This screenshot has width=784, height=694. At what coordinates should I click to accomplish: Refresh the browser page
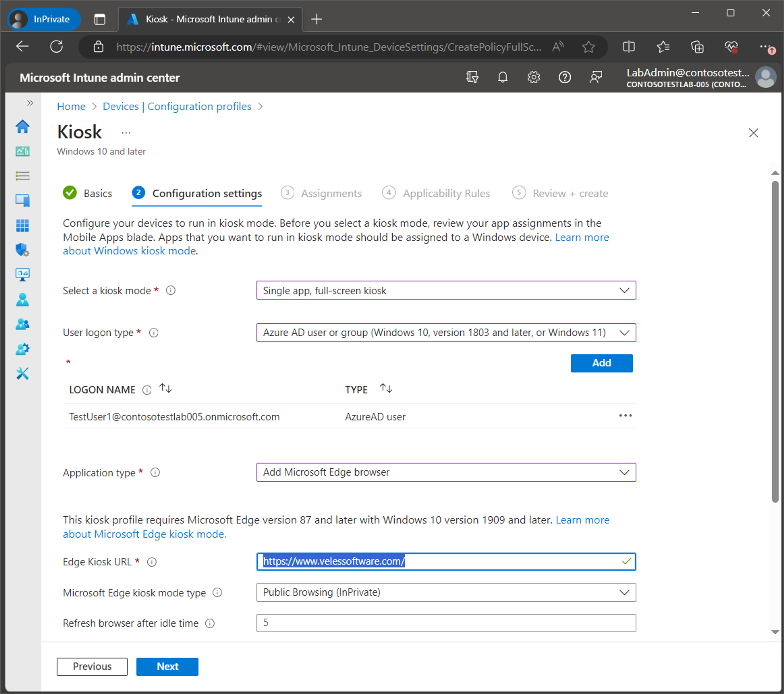pyautogui.click(x=57, y=47)
